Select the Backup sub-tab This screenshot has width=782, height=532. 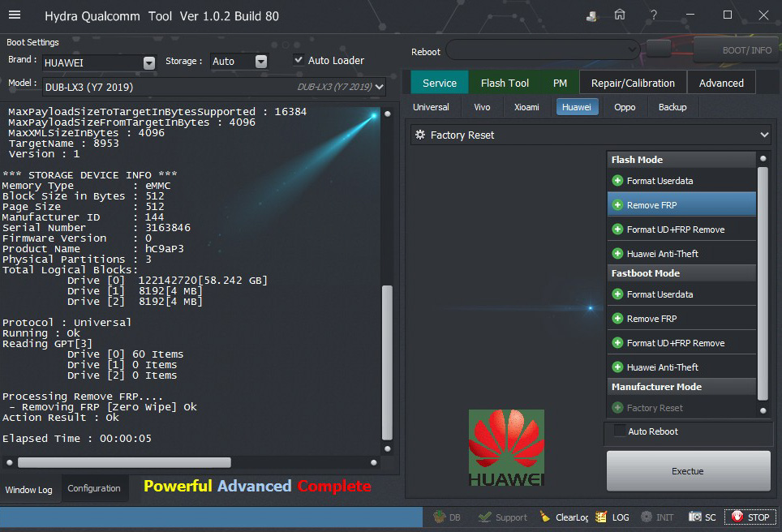point(672,107)
